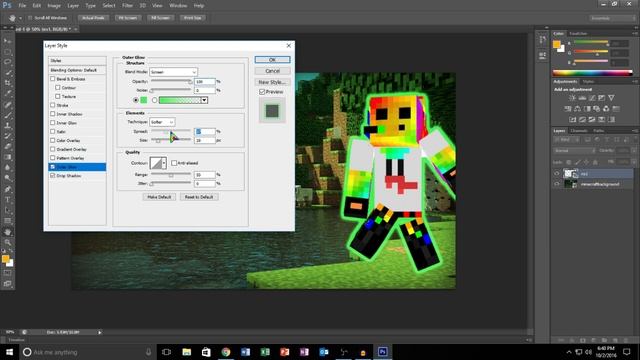This screenshot has height=360, width=640.
Task: Enable the Stroke style checkbox
Action: 52,105
